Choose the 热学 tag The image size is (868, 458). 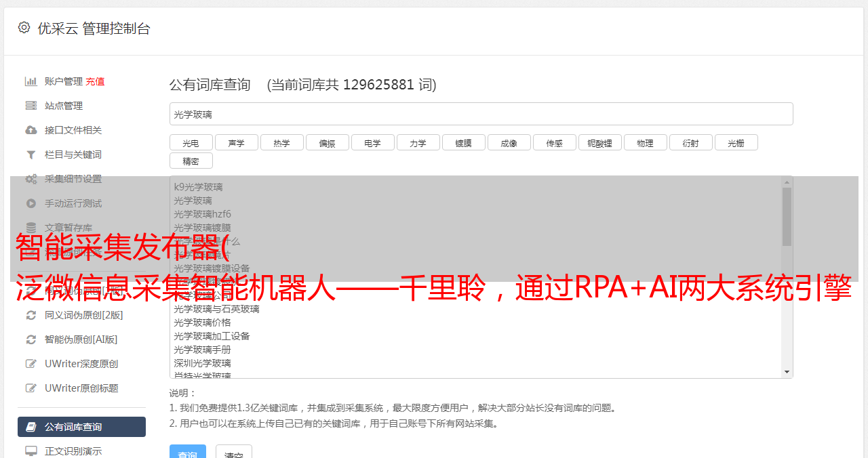[281, 142]
